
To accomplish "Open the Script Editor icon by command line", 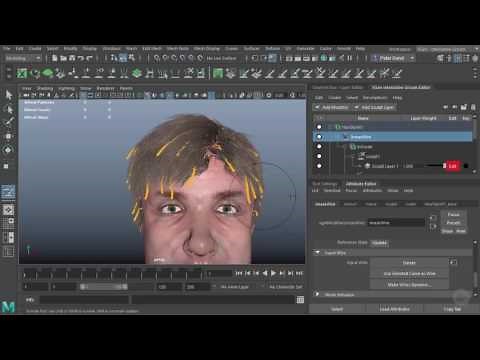I will pos(300,300).
